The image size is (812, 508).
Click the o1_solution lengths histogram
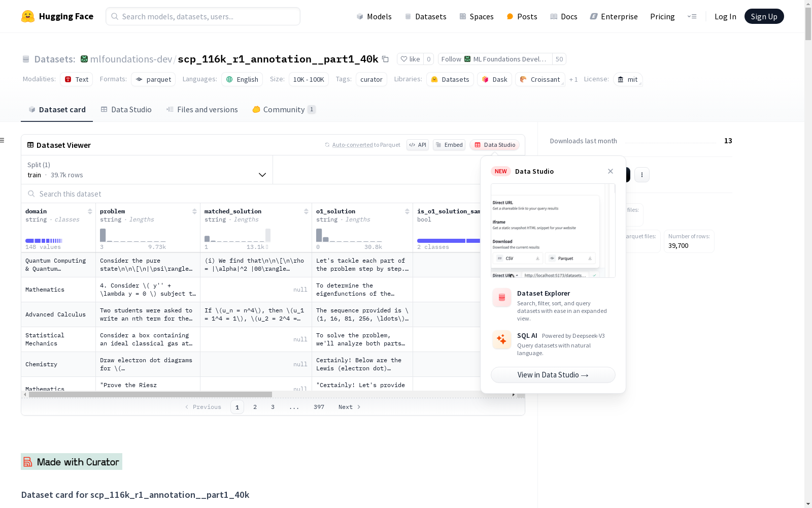[349, 235]
